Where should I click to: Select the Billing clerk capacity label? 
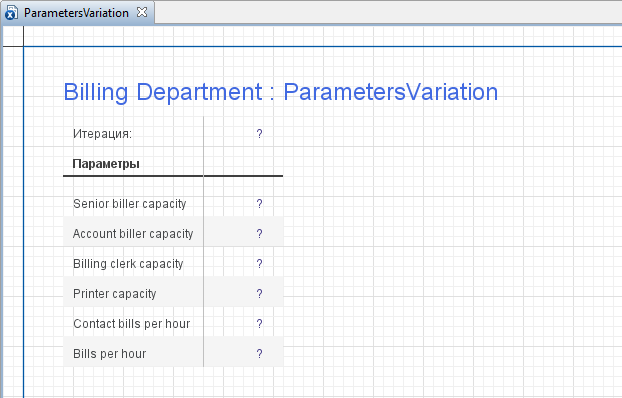[128, 264]
